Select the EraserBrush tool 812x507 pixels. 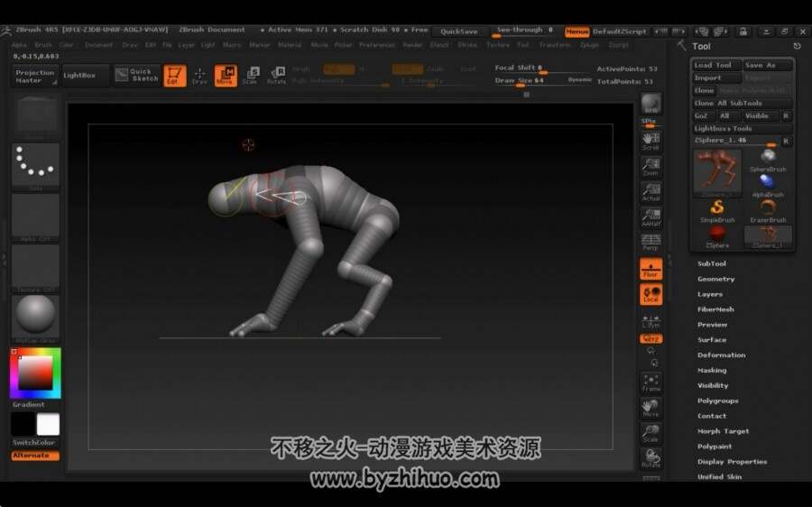[768, 211]
